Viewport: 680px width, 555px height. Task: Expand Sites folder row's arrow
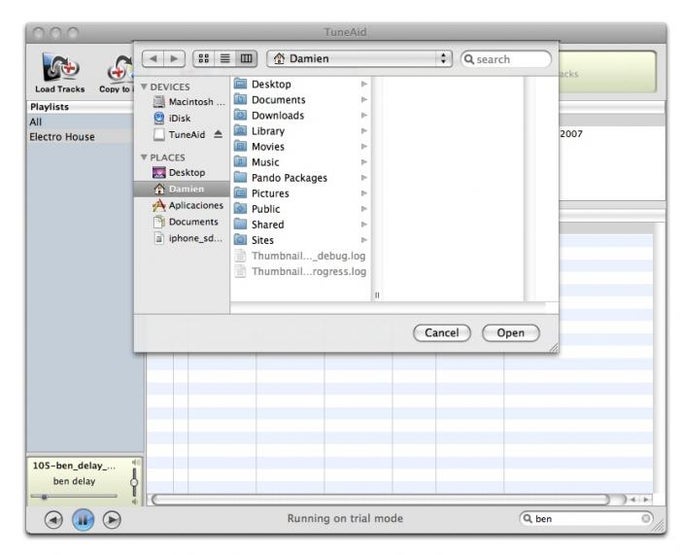tap(364, 240)
